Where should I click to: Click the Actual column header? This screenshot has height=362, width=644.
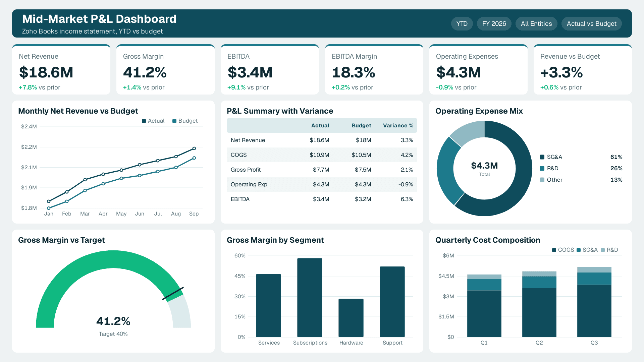tap(320, 125)
